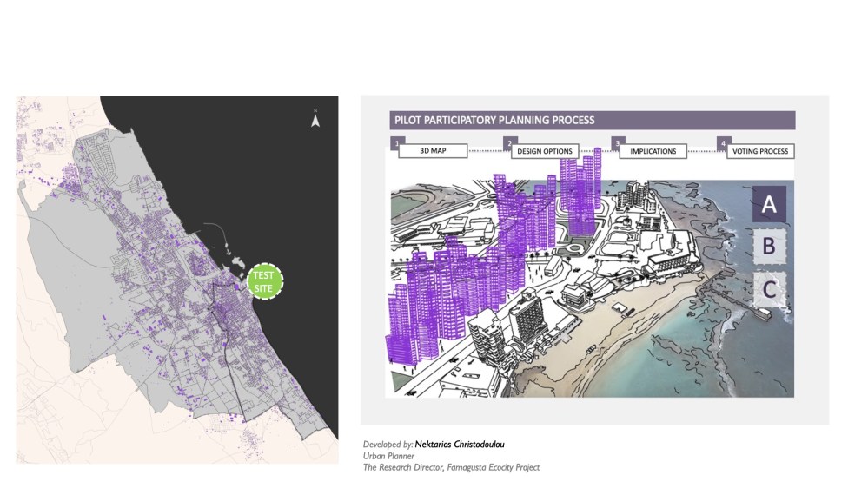Click the green TEST SITE marker
The height and width of the screenshot is (488, 868).
click(263, 281)
